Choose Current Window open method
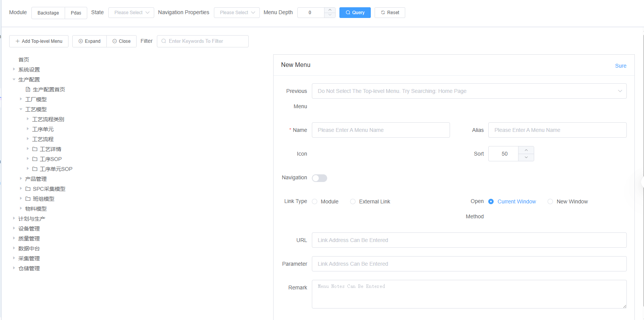 (491, 201)
